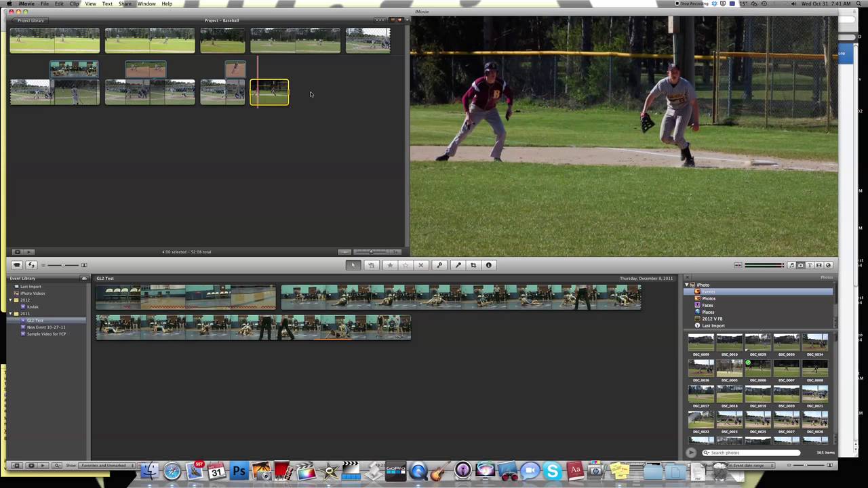Viewport: 868px width, 488px height.
Task: Open the Clip menu
Action: [x=74, y=3]
